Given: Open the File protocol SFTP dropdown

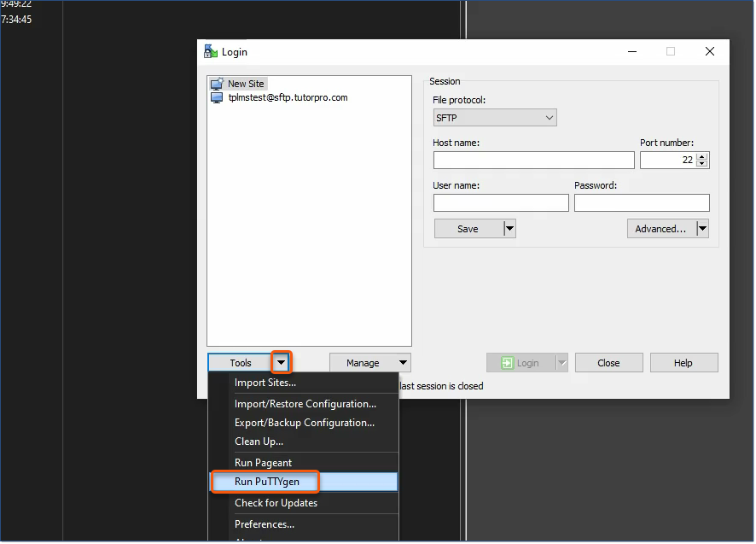Looking at the screenshot, I should tap(495, 118).
